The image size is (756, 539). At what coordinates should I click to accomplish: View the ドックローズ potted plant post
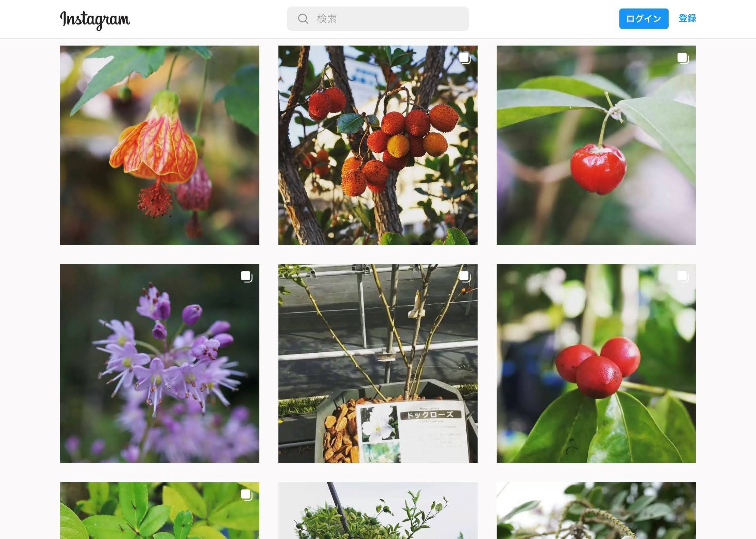378,364
